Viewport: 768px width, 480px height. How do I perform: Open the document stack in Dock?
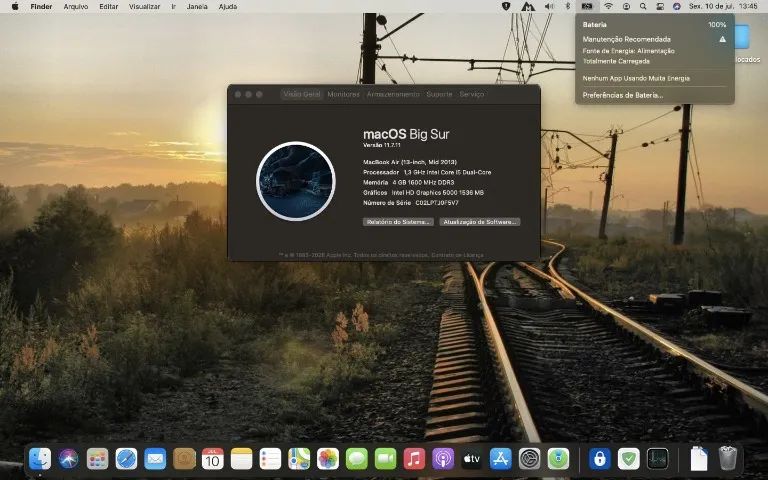(698, 459)
